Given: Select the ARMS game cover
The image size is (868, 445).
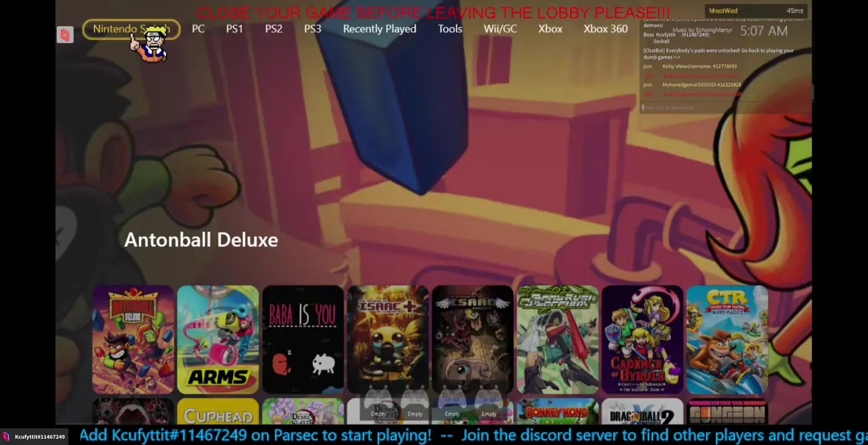Looking at the screenshot, I should pos(218,339).
